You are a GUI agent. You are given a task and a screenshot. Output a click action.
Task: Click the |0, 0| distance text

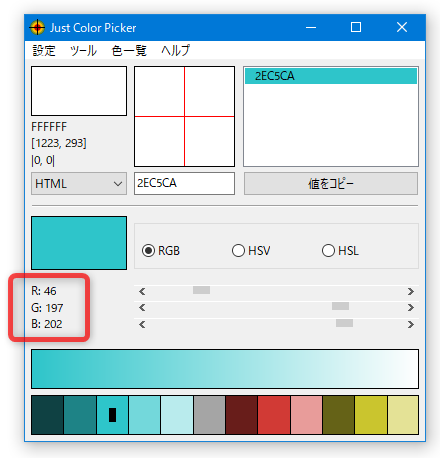pyautogui.click(x=43, y=160)
